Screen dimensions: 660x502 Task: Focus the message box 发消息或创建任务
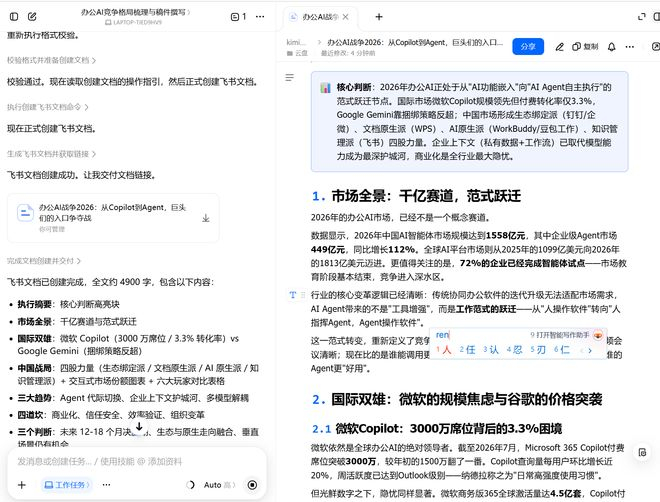tap(137, 461)
